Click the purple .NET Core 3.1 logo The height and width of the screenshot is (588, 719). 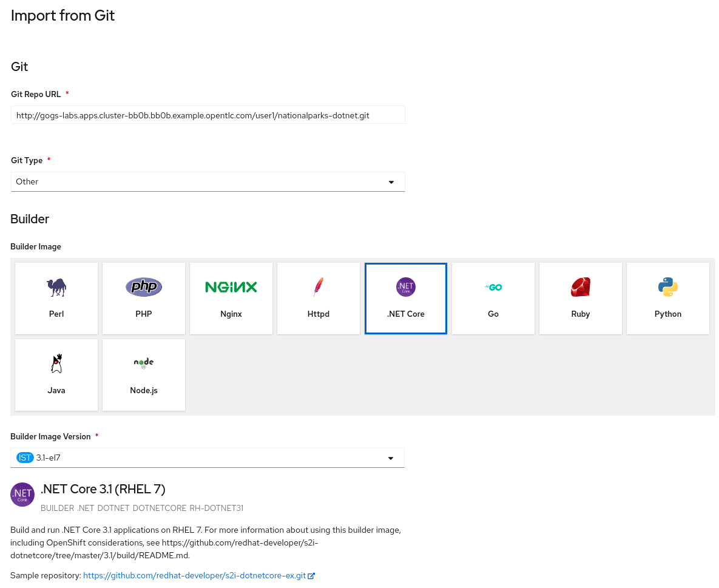tap(22, 495)
